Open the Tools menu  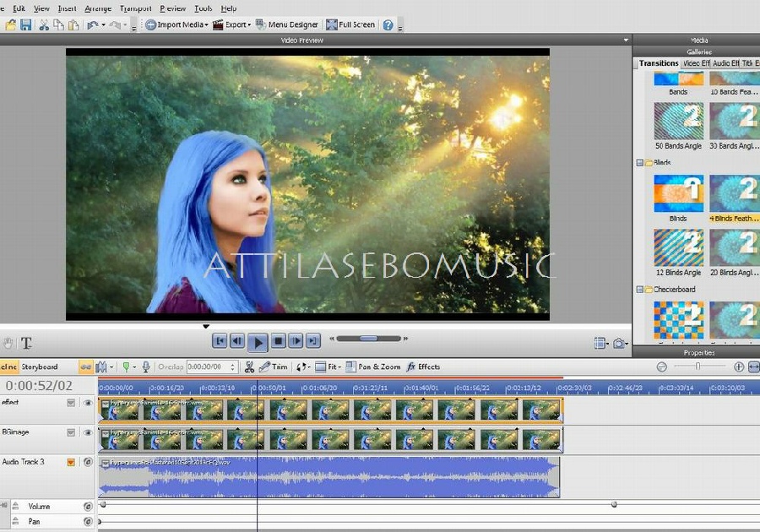[x=203, y=8]
